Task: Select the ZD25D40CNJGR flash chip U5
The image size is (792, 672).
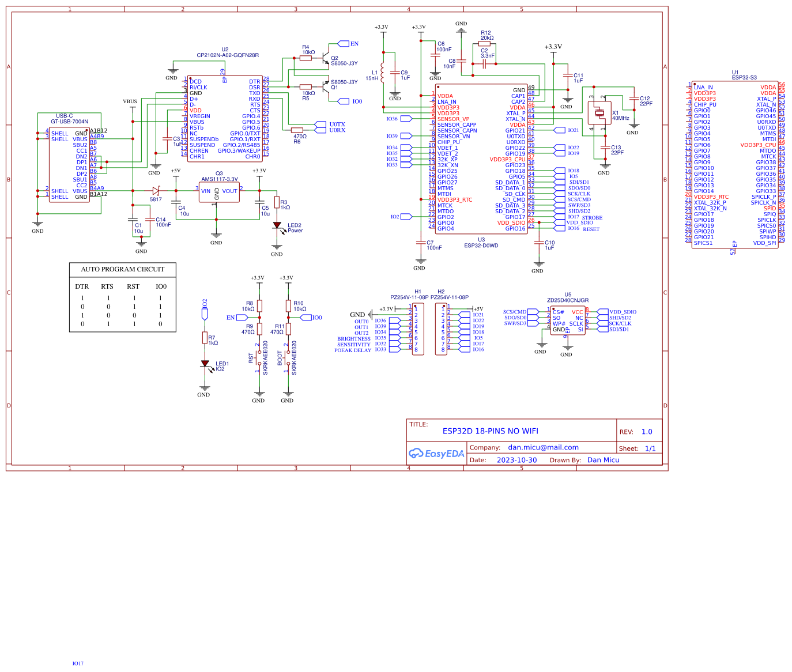Action: pyautogui.click(x=568, y=320)
